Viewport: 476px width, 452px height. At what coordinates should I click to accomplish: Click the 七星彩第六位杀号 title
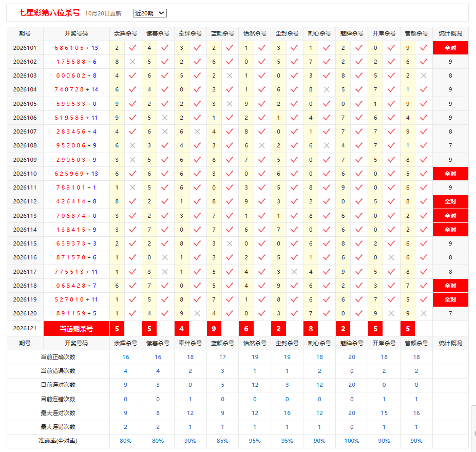(49, 13)
